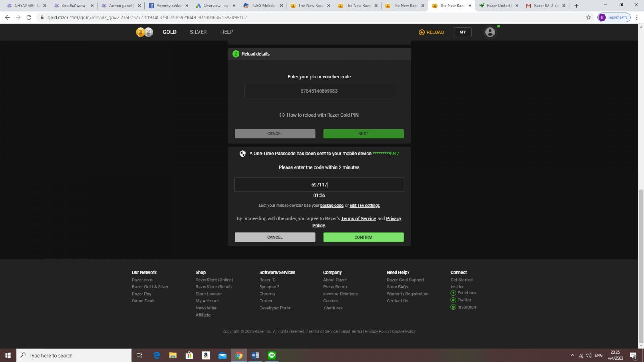Open Windows Start menu

8,355
